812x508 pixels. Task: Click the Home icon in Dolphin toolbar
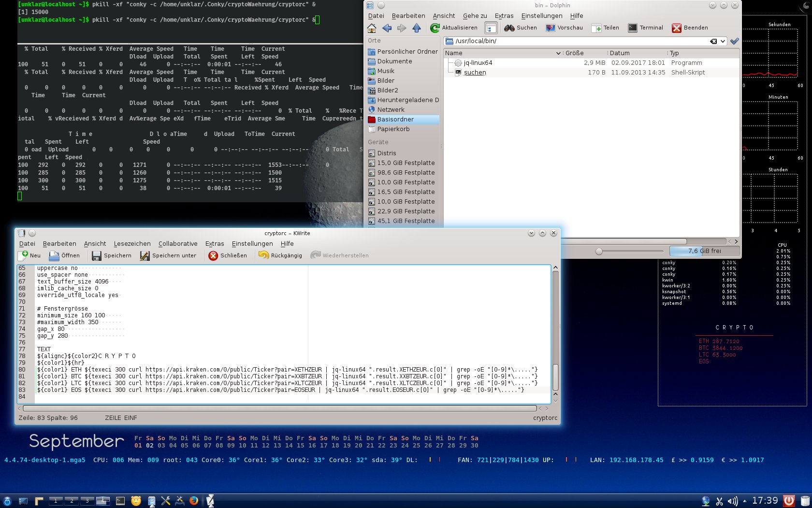point(372,28)
